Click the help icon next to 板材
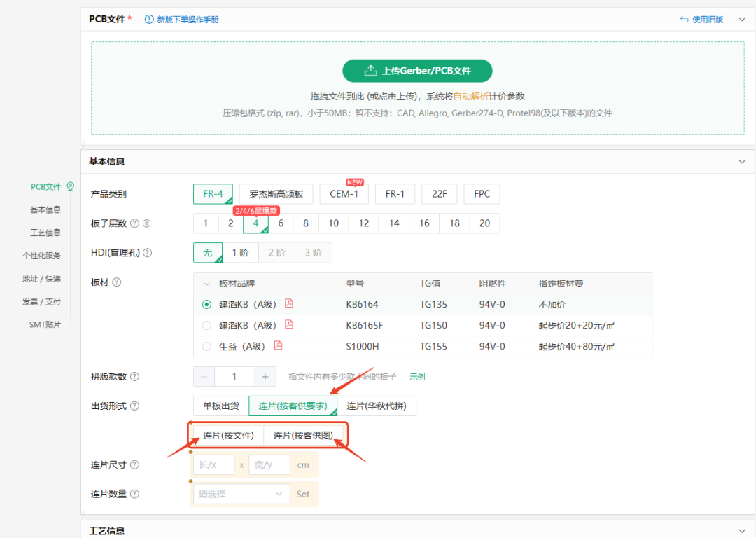The image size is (756, 538). point(117,282)
